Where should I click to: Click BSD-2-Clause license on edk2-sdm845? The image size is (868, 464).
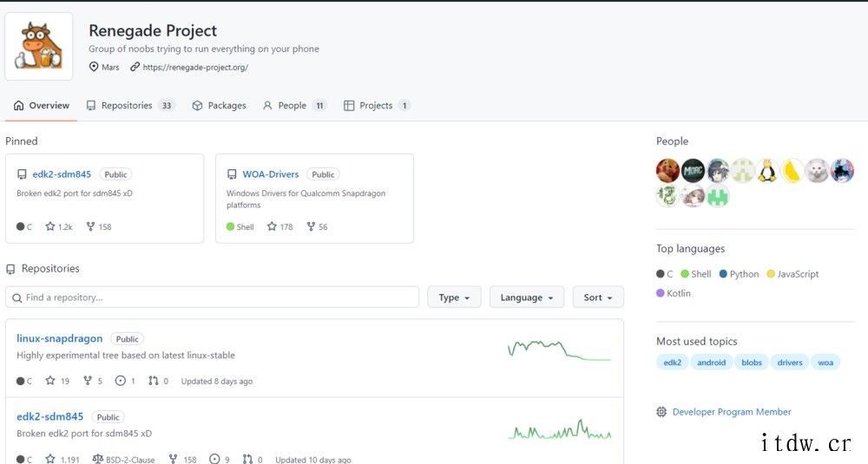pos(123,460)
